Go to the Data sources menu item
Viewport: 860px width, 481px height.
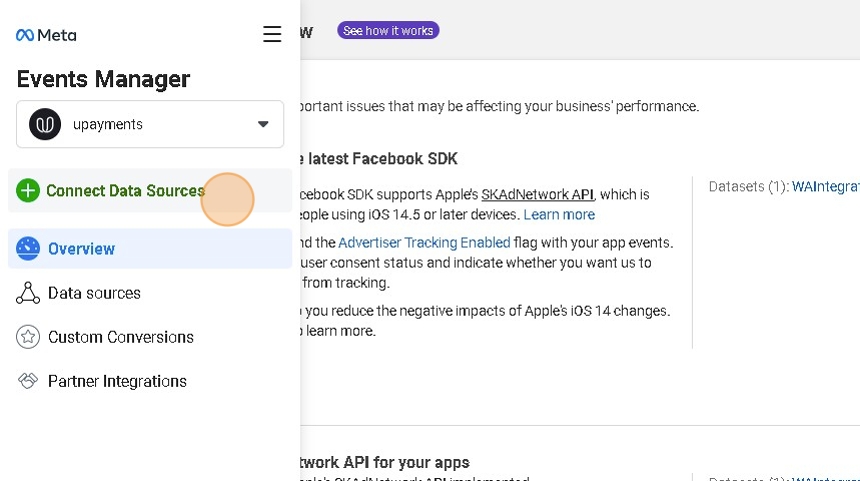coord(94,293)
